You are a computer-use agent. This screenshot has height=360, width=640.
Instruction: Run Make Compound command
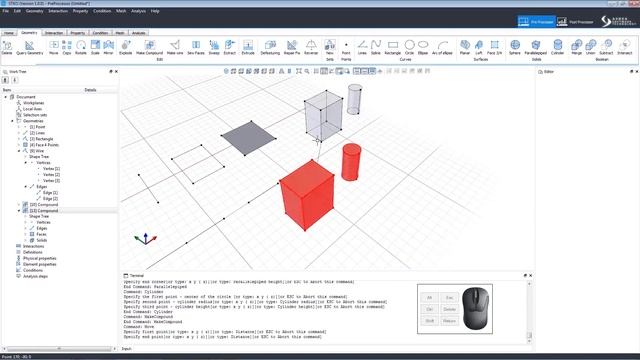(x=149, y=47)
